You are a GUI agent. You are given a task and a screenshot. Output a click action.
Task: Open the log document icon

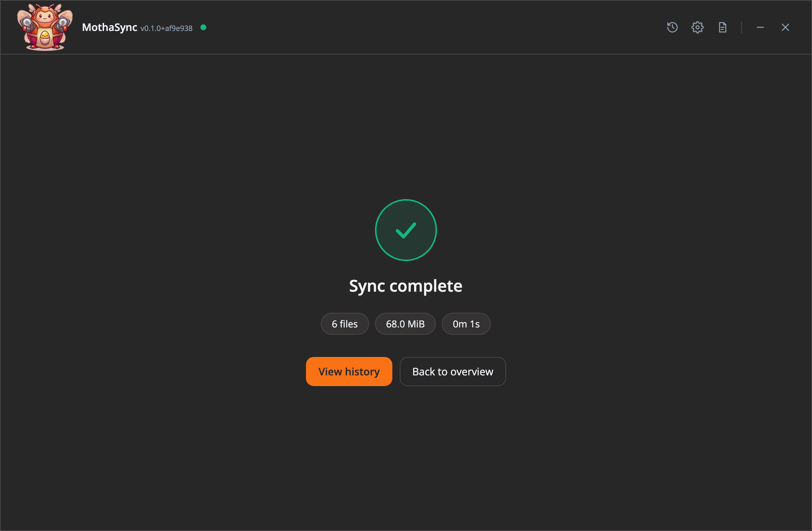722,27
